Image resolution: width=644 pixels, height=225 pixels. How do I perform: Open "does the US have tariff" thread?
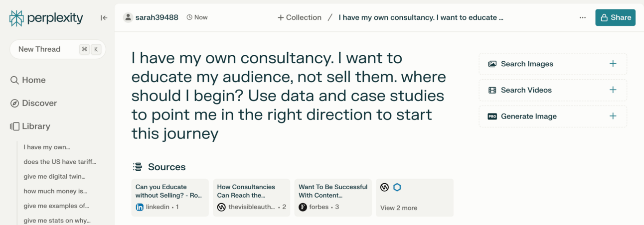(x=60, y=162)
